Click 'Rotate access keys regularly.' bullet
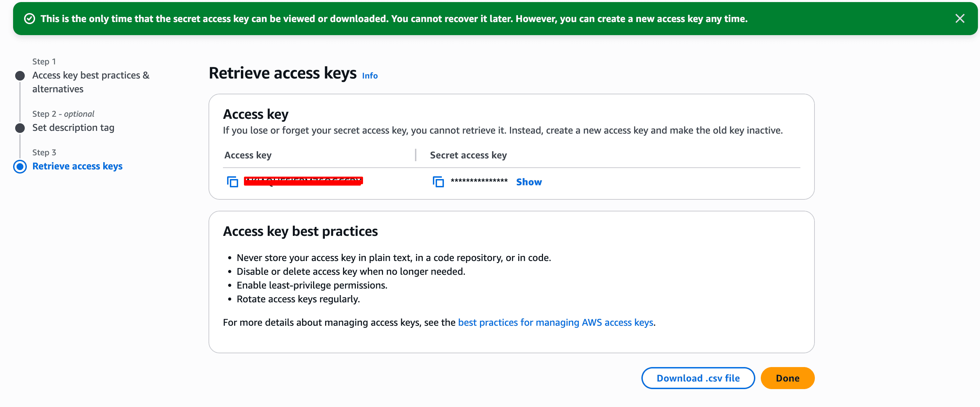Screen dimensions: 980x407 coord(298,299)
